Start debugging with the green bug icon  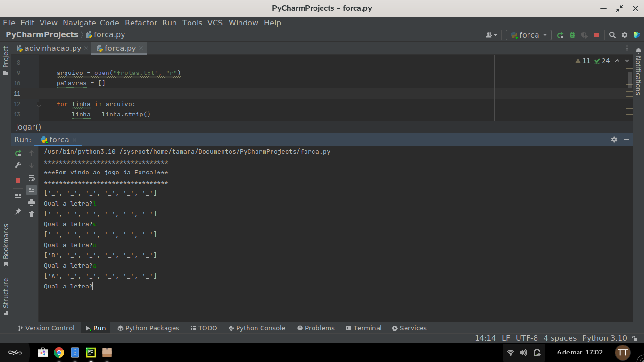(572, 35)
